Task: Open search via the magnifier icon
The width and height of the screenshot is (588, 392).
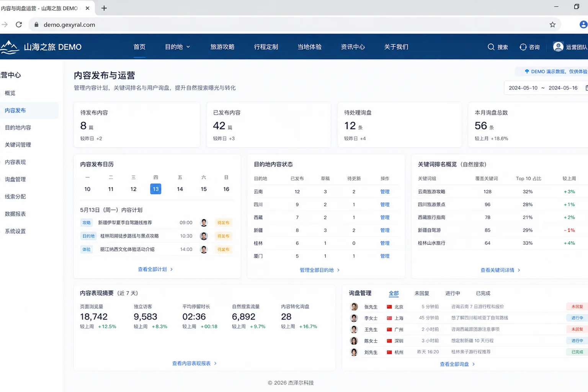Action: click(x=491, y=47)
